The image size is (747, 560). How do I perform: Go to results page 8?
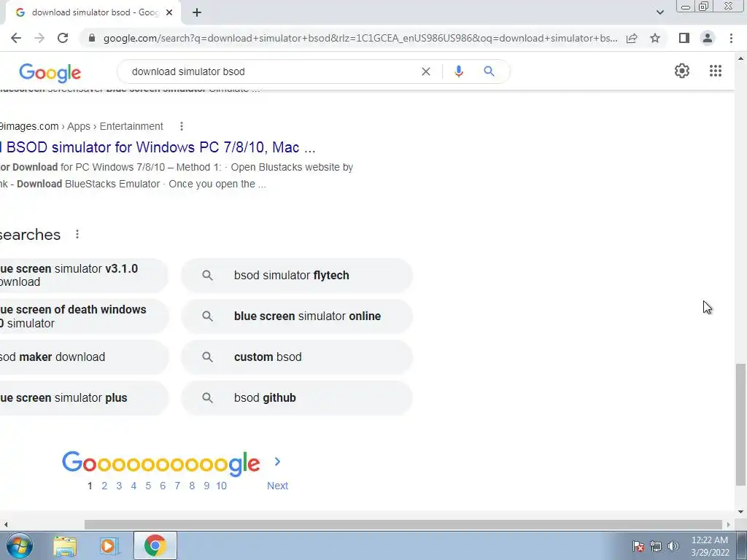(192, 486)
